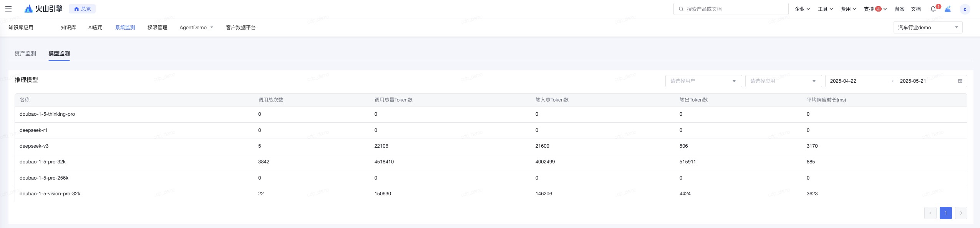The image size is (980, 228).
Task: Go to the previous page arrow
Action: pos(930,213)
